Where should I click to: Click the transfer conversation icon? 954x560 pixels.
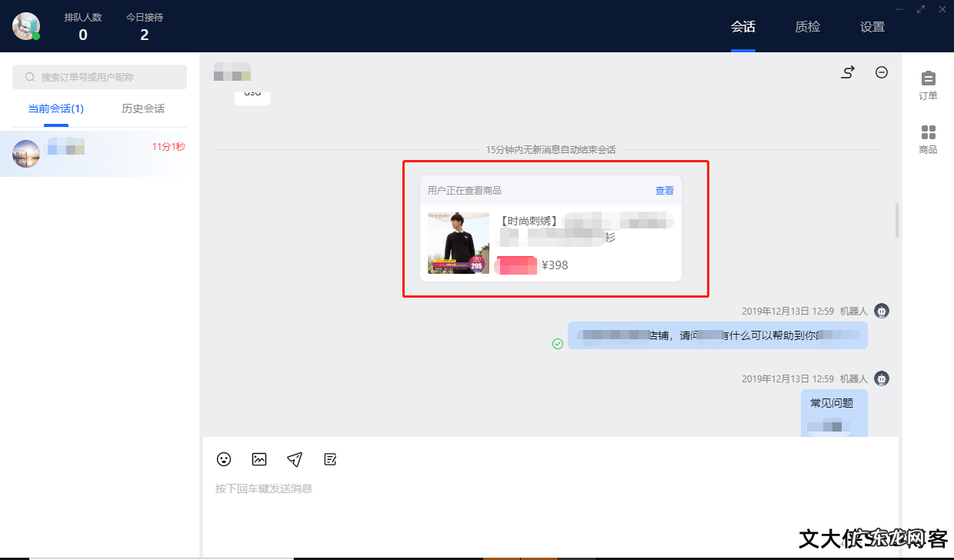[x=847, y=72]
